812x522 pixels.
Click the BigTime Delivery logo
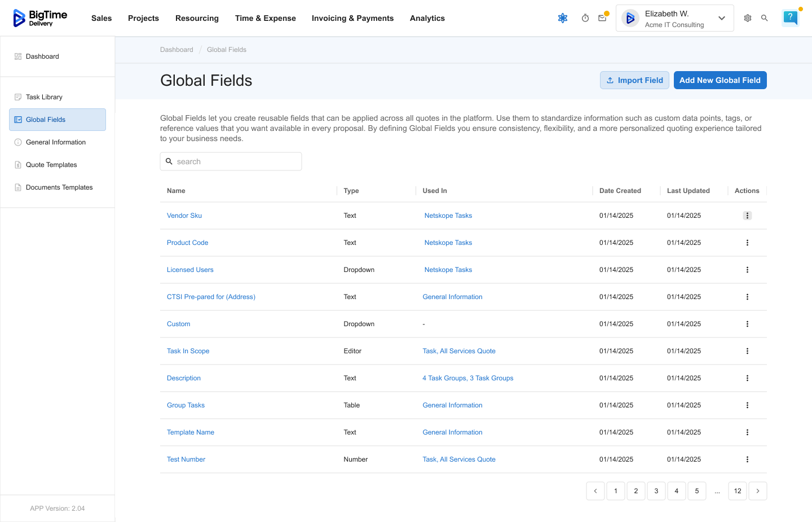point(40,18)
